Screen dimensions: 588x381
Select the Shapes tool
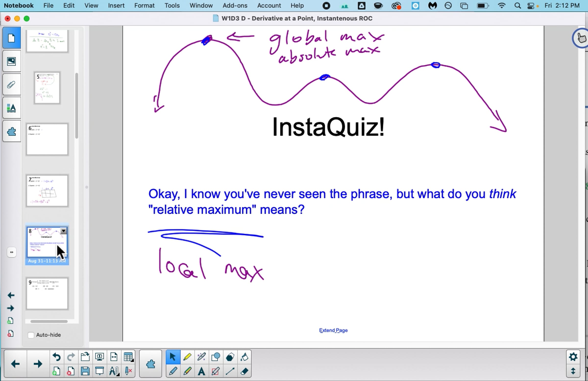click(216, 357)
